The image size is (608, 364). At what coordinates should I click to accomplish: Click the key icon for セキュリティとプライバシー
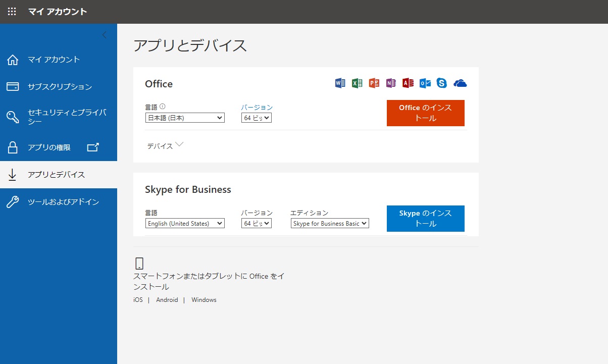coord(13,117)
